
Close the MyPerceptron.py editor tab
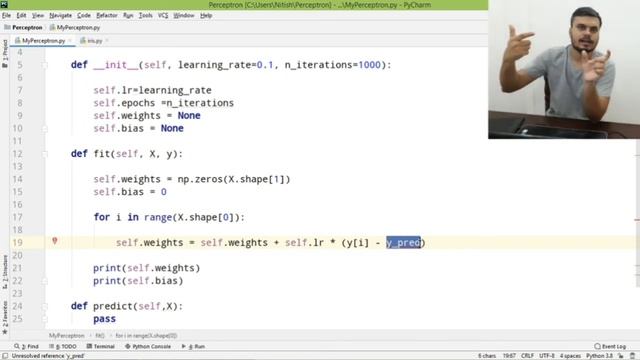[x=70, y=40]
